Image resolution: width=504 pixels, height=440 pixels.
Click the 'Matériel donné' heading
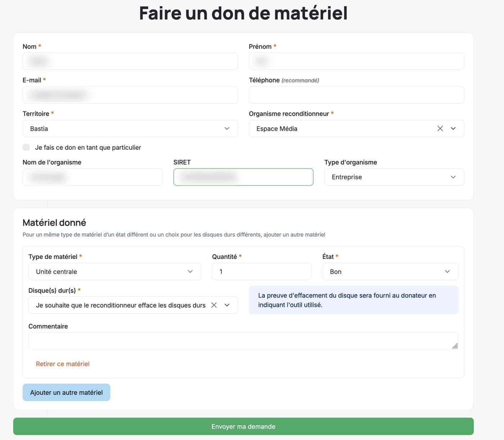click(x=54, y=223)
